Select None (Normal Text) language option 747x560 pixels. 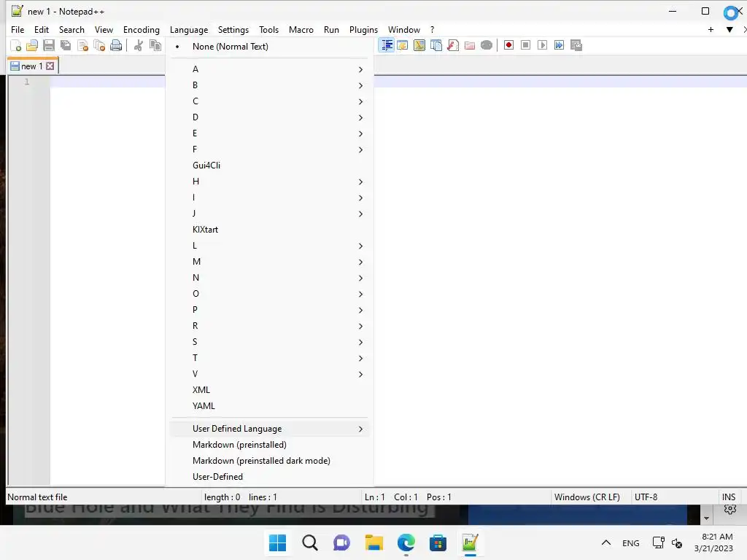click(269, 47)
